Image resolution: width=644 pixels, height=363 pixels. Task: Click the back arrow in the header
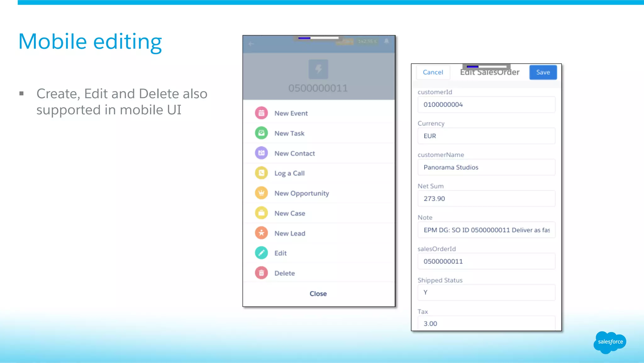251,44
